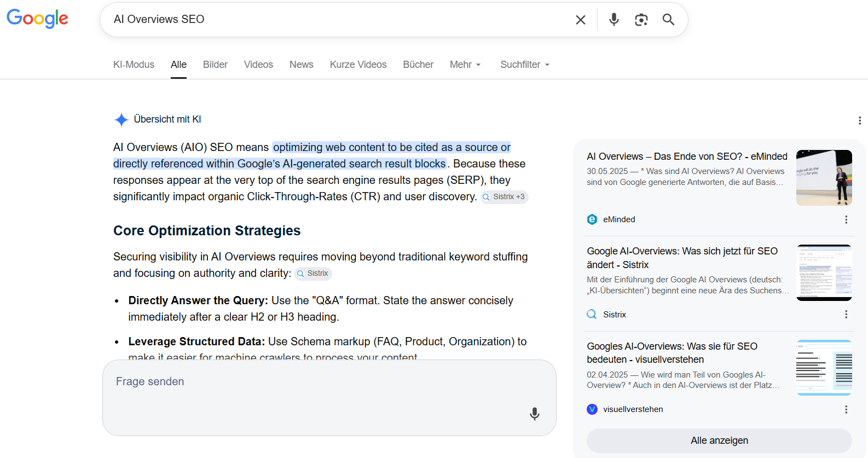Open 'AI Overviews – Das Ende von SEO? - eMinded' link
The width and height of the screenshot is (868, 458).
687,156
